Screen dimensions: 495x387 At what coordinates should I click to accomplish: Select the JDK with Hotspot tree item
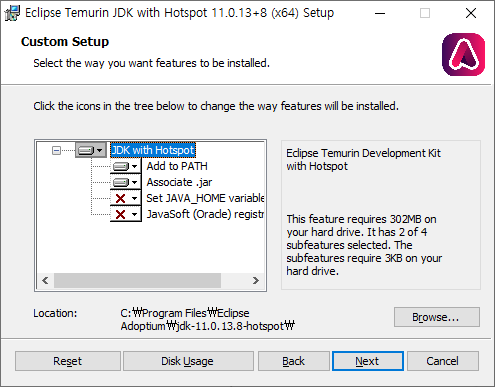(x=153, y=150)
